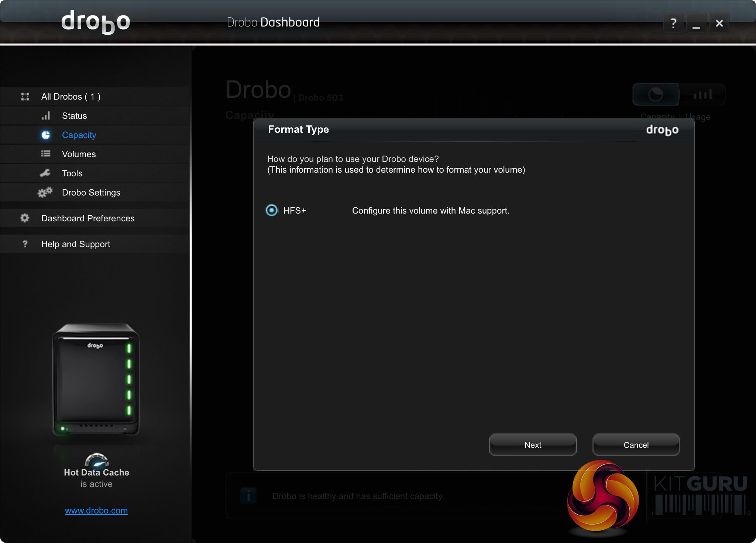Click the Dashboard Preferences gear icon
Image resolution: width=756 pixels, height=543 pixels.
(x=25, y=218)
